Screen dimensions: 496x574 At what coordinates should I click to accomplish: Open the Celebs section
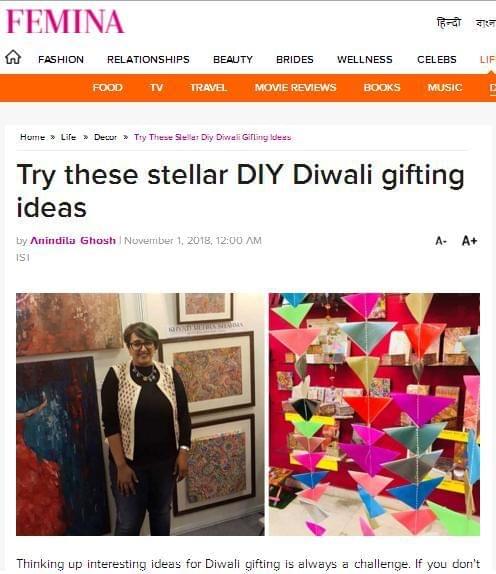437,59
